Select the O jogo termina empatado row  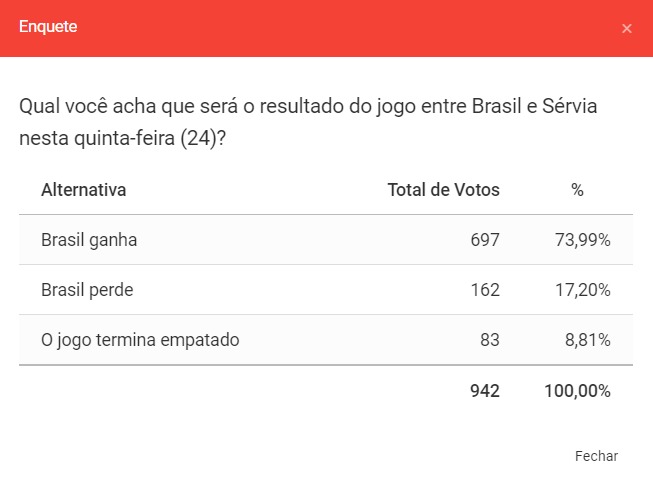coord(140,340)
